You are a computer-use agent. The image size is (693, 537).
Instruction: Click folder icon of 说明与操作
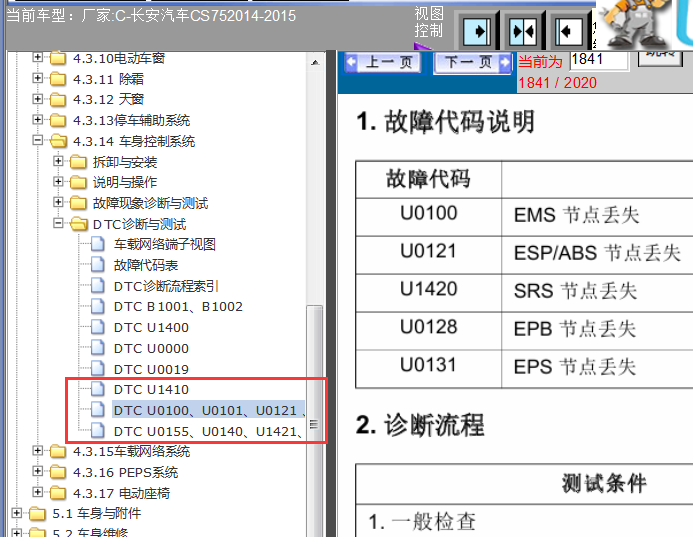coord(78,182)
